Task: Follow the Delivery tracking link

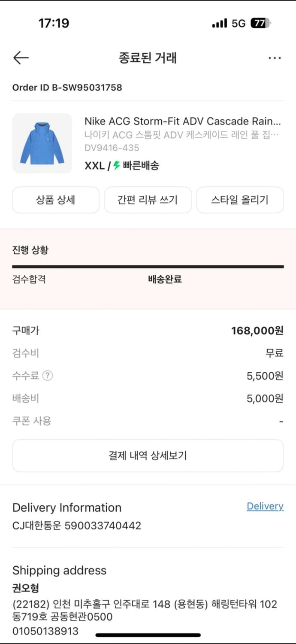Action: click(265, 507)
